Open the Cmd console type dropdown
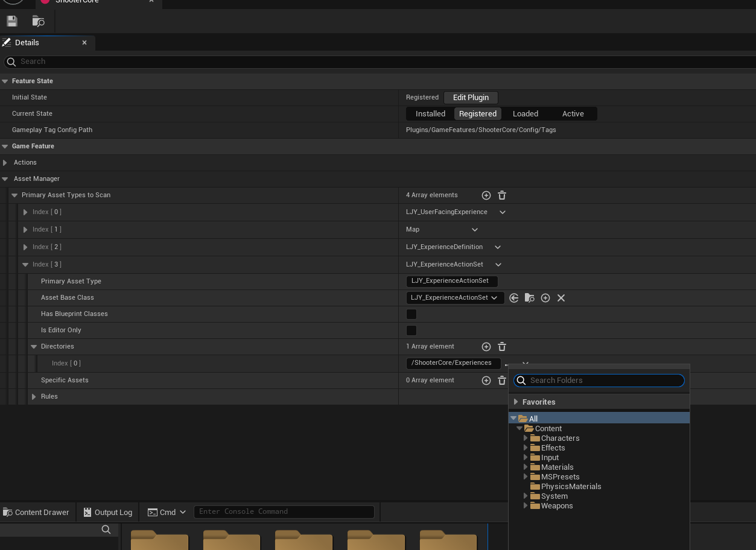 [167, 512]
